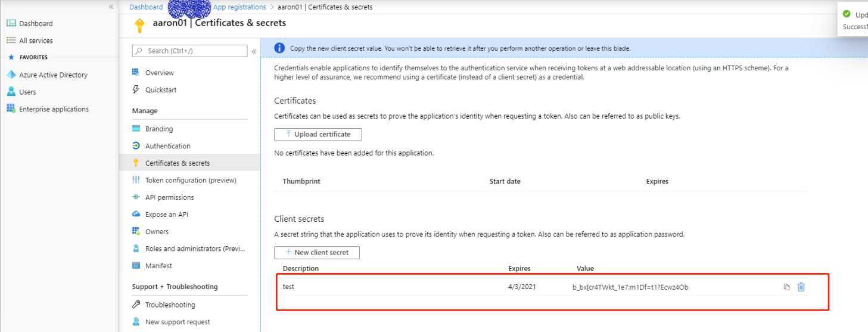This screenshot has width=868, height=332.
Task: Click the All services list icon
Action: click(11, 41)
